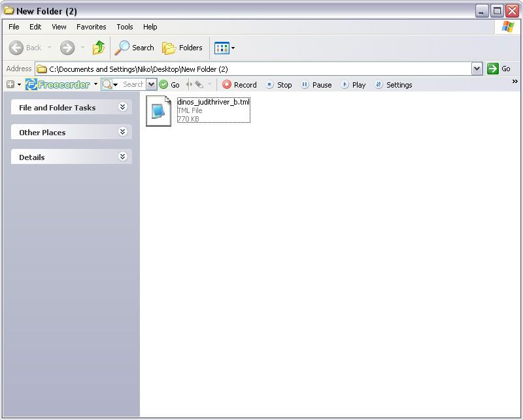Click the dinos_judithriver_b.tml file name
Screen dimensions: 523x420
[x=214, y=102]
